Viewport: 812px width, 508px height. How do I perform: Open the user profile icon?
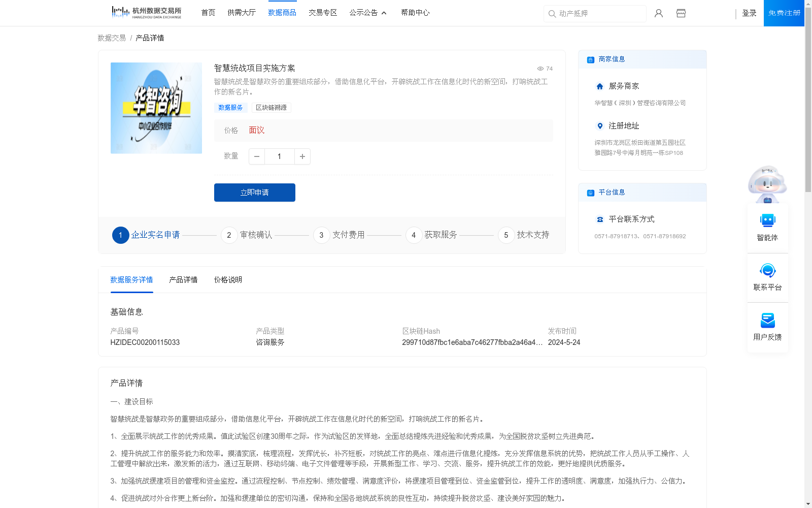659,13
